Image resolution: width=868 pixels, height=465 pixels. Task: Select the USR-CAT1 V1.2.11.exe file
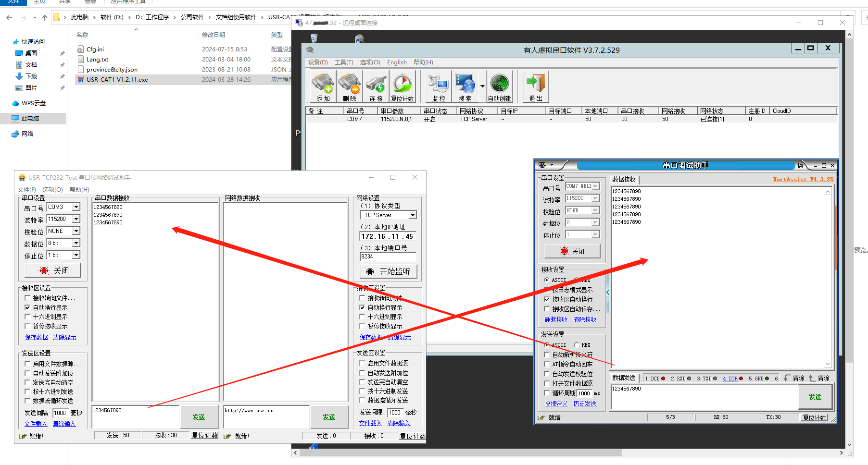point(117,80)
